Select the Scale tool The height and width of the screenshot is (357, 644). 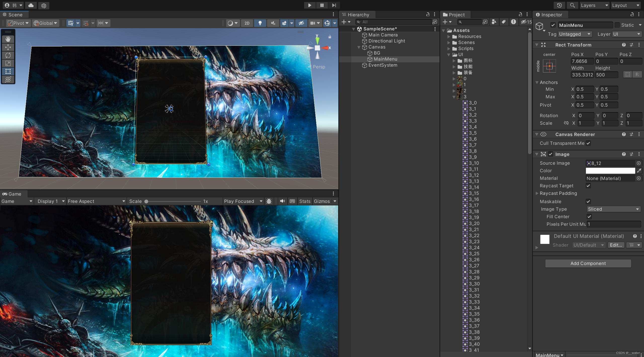tap(8, 63)
